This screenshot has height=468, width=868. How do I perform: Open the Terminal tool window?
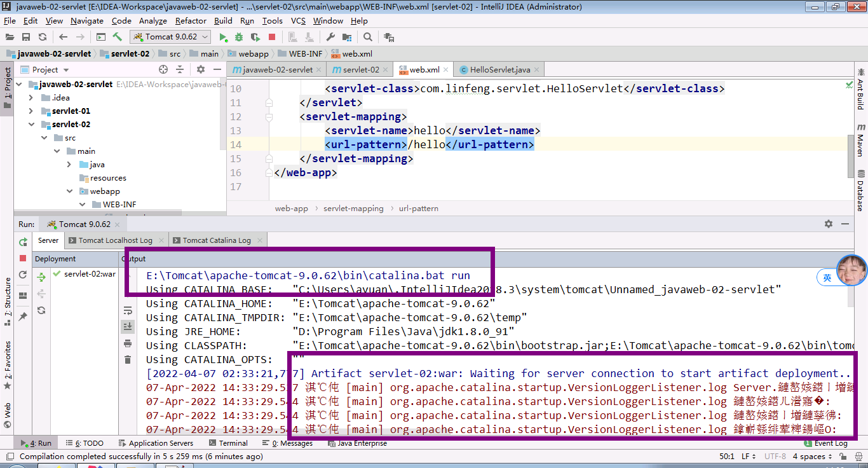click(x=228, y=443)
